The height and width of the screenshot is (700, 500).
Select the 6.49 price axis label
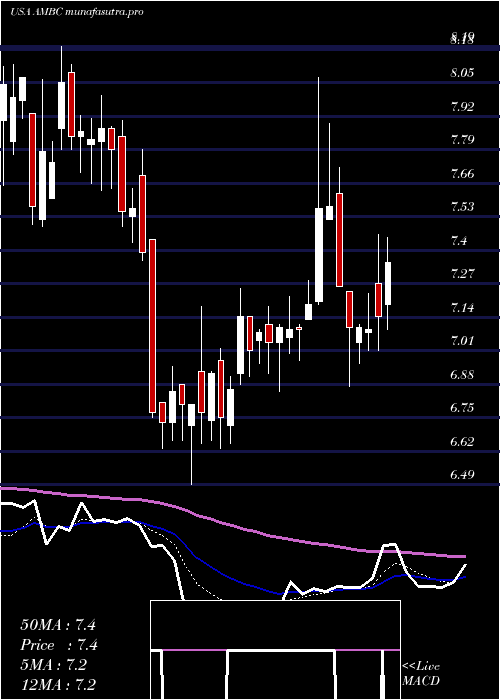(x=462, y=475)
